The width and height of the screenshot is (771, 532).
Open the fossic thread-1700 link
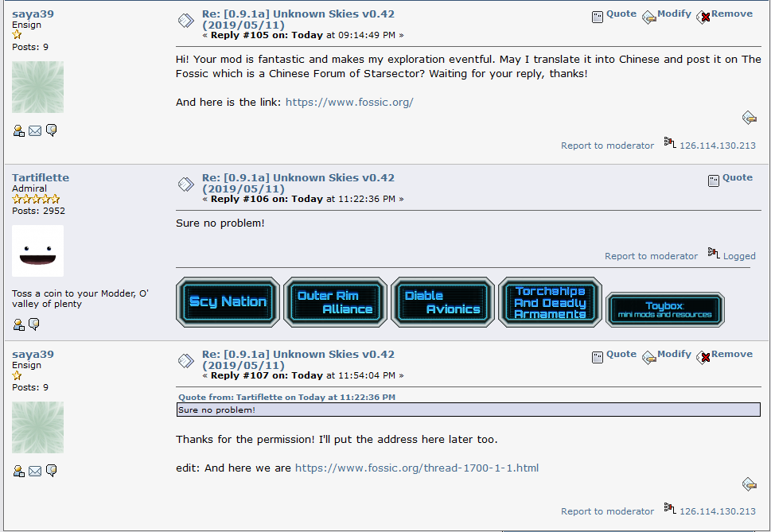(416, 468)
